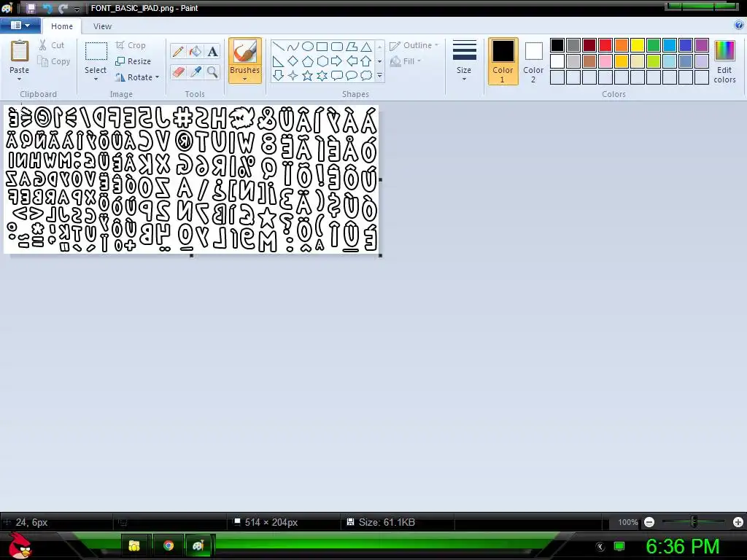
Task: Choose the Six-point star shape
Action: [322, 75]
